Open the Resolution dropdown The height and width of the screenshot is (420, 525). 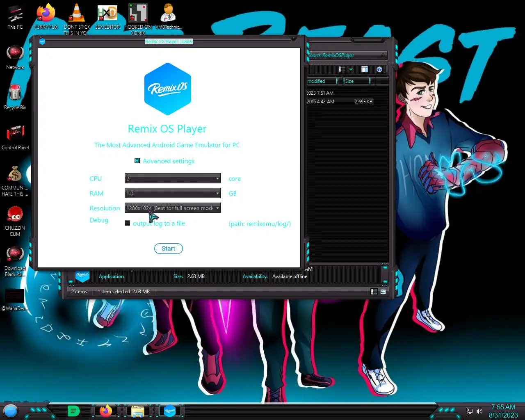click(x=172, y=208)
